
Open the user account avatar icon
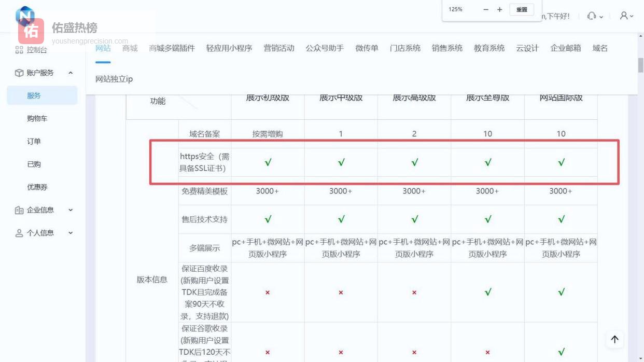pyautogui.click(x=624, y=16)
